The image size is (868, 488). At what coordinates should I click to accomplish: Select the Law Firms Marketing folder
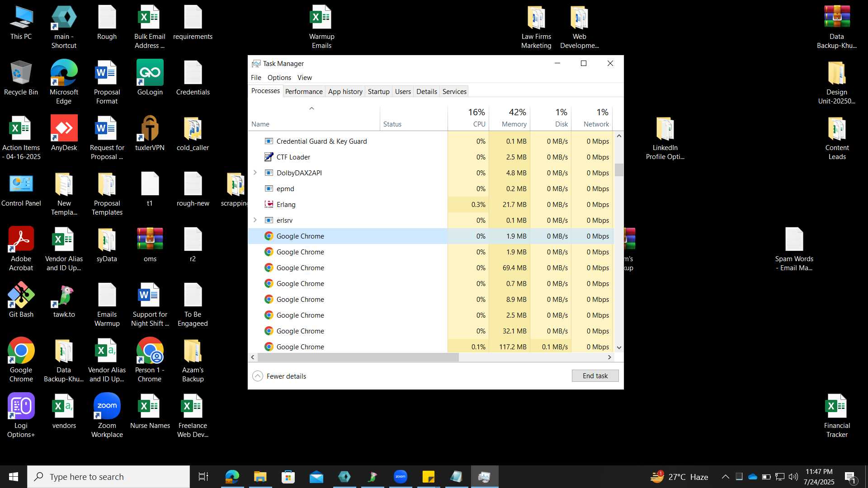[536, 27]
